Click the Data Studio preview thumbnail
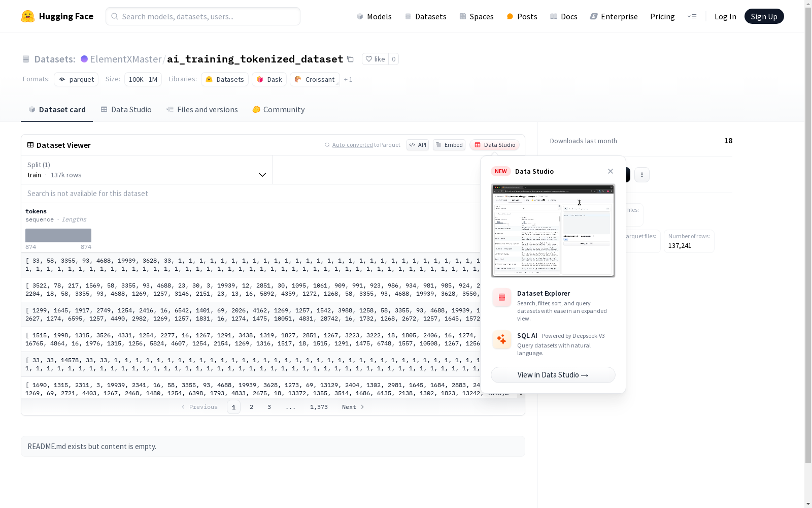 point(553,231)
